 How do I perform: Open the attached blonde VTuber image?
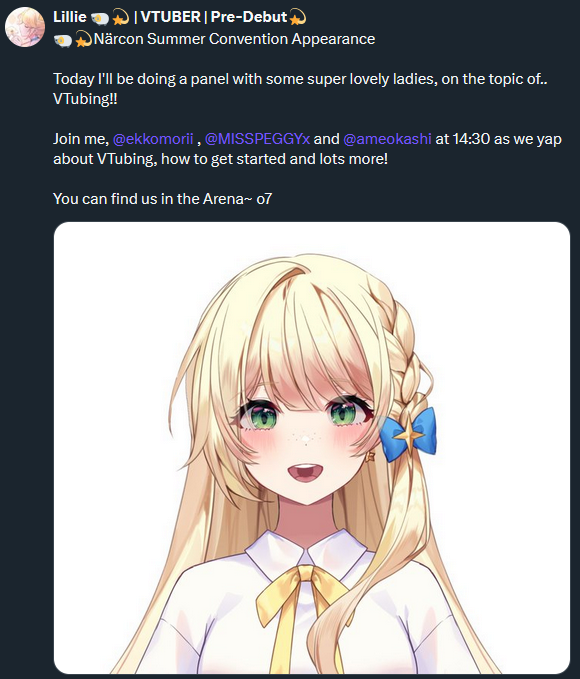pos(312,448)
